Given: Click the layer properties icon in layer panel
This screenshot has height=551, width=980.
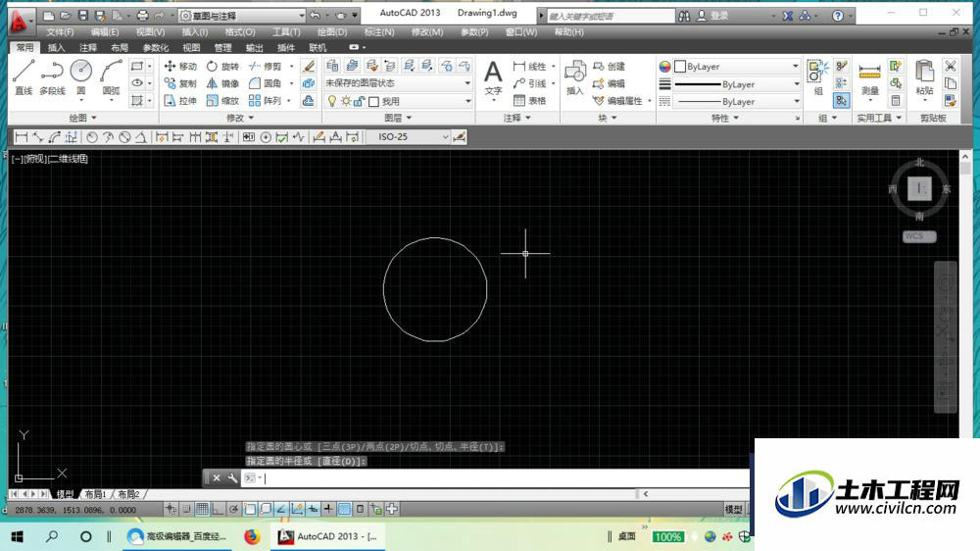Looking at the screenshot, I should (x=332, y=66).
